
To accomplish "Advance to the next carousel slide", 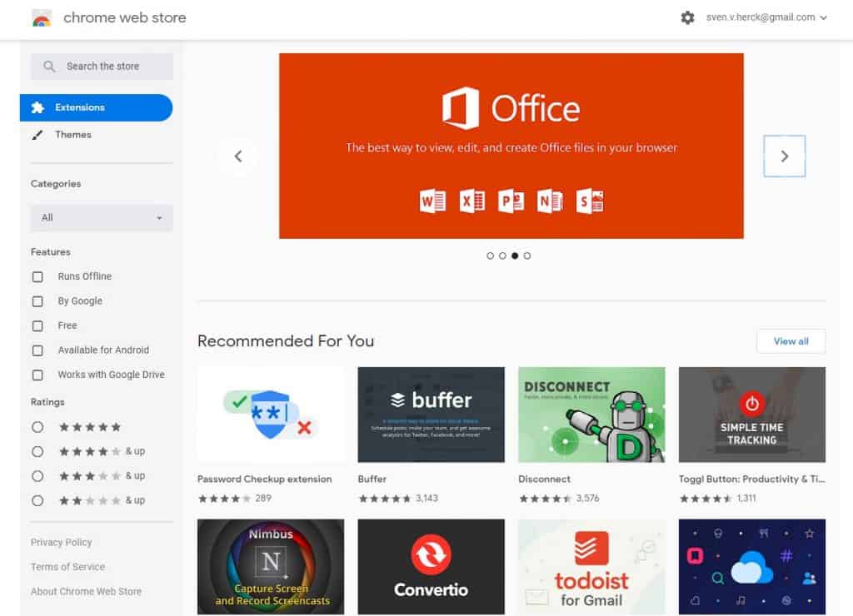I will click(x=784, y=156).
